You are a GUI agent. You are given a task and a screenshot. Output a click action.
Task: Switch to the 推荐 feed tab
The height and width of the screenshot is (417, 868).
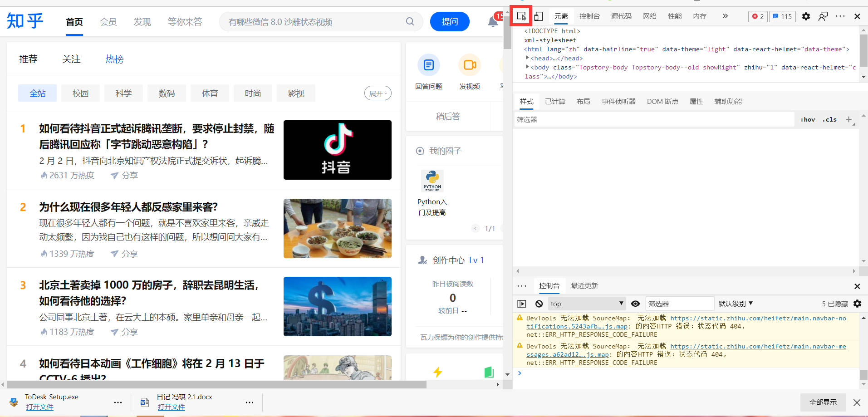(x=28, y=59)
